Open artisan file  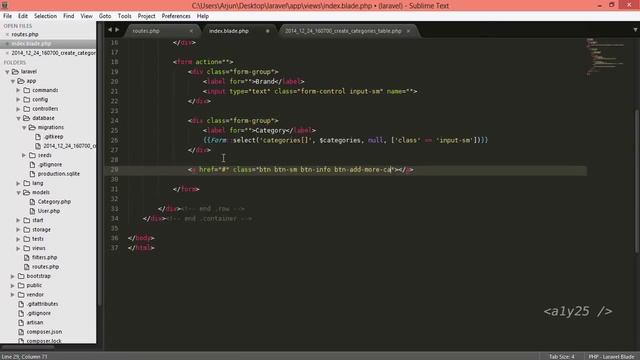click(x=35, y=322)
